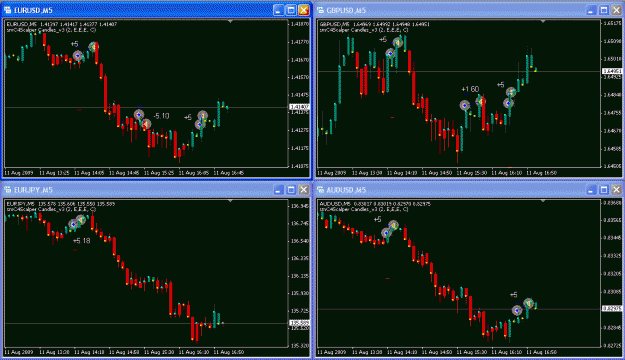Viewport: 625px width, 360px height.
Task: Minimize the EURJPY,M5 chart window
Action: (x=278, y=190)
